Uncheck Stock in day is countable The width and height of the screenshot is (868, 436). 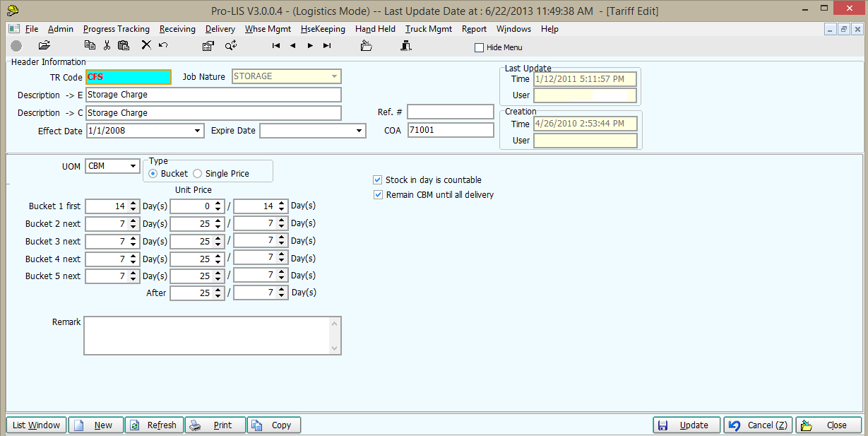pos(378,180)
